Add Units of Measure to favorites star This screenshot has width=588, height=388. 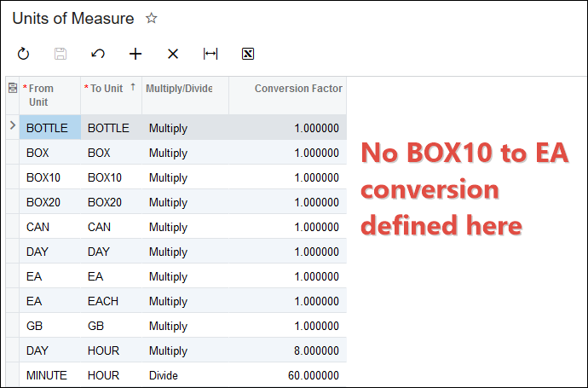point(152,18)
